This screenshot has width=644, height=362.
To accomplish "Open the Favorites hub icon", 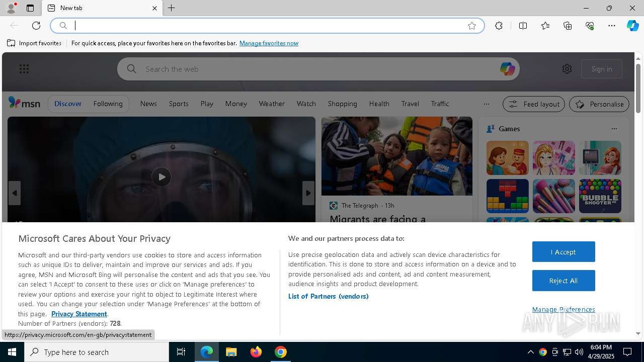I will coord(545,26).
